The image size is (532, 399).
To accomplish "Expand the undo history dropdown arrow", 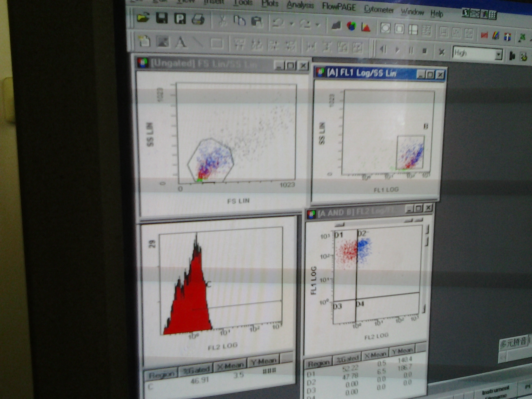I will 292,24.
